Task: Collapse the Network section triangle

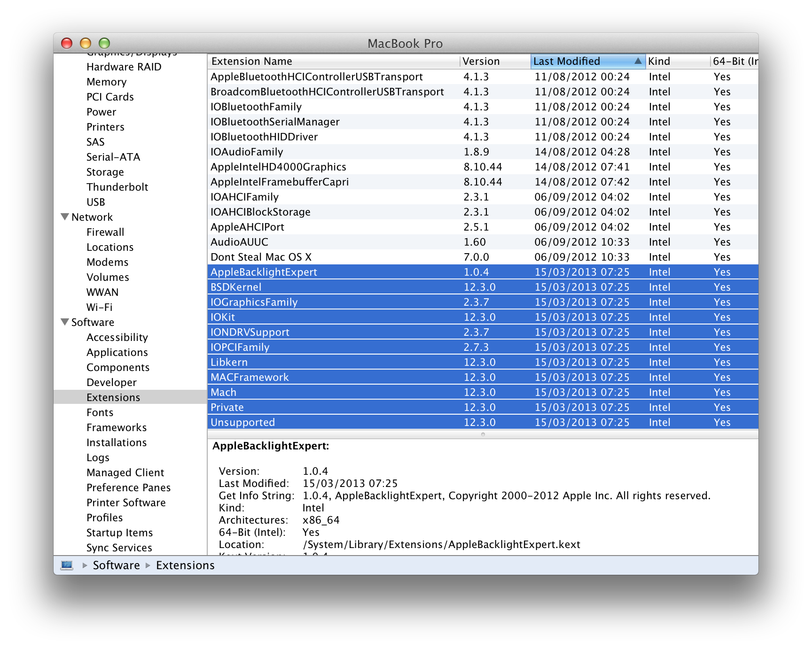Action: point(65,216)
